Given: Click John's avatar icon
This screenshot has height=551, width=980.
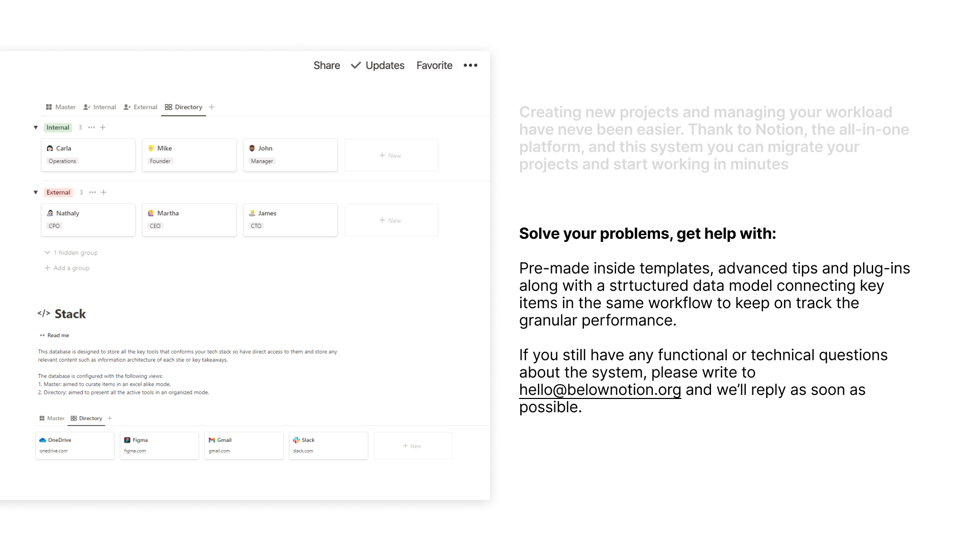Looking at the screenshot, I should (x=252, y=148).
